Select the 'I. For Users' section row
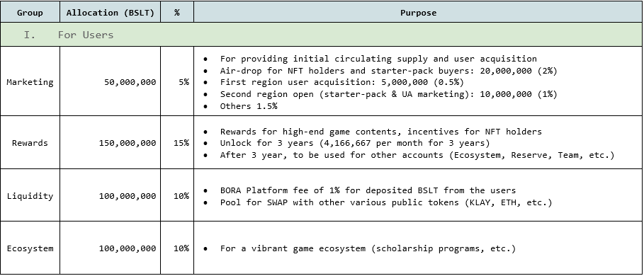Screen dimensions: 644x276 click(x=321, y=35)
